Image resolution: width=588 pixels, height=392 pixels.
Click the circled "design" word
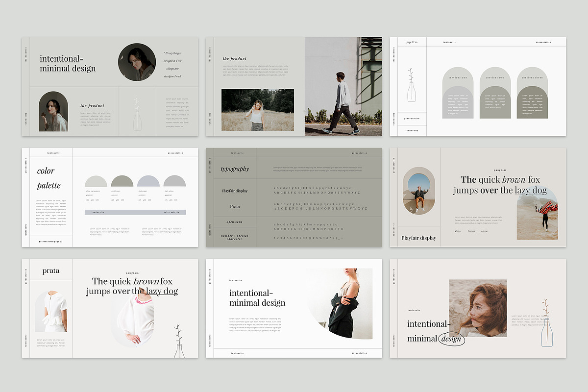(x=451, y=339)
